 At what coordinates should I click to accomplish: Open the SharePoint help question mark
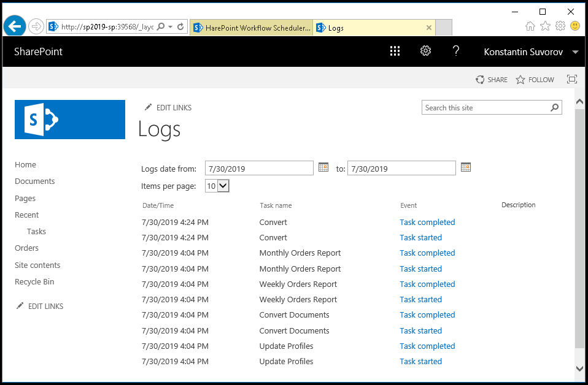pyautogui.click(x=455, y=51)
